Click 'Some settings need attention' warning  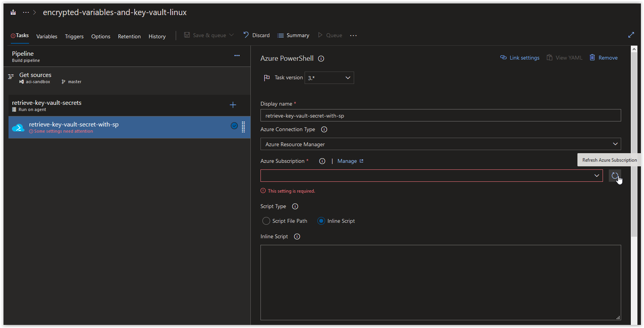[61, 132]
